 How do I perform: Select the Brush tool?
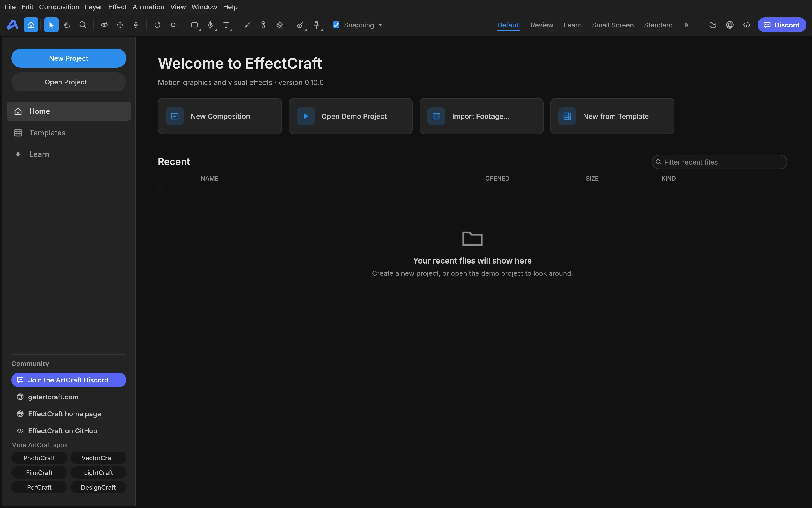248,25
